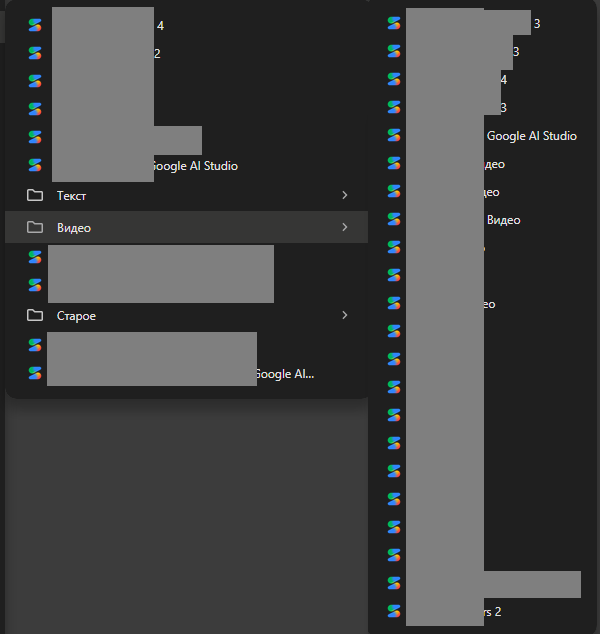Click the Старое folder icon
Image resolution: width=600 pixels, height=634 pixels.
(x=35, y=315)
